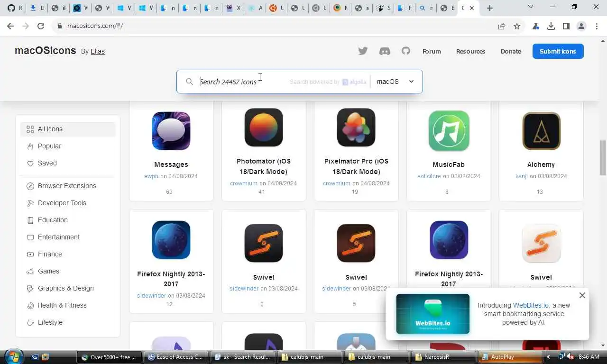Click the Browser Extensions compass icon

[30, 186]
